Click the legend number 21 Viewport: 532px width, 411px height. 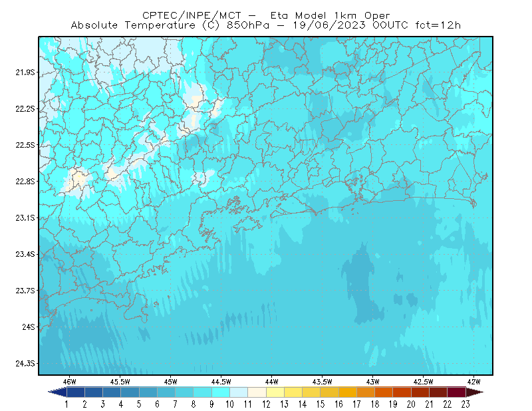[x=429, y=404]
